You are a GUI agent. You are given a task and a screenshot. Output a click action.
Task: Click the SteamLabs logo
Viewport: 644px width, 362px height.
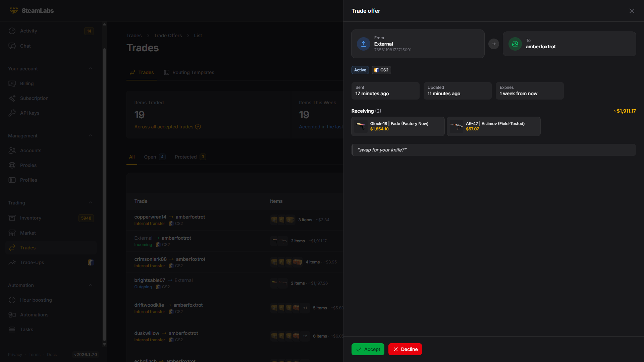point(31,11)
